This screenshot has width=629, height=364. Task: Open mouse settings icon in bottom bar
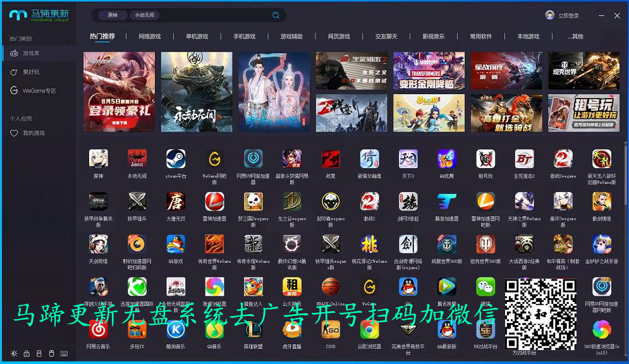[51, 354]
